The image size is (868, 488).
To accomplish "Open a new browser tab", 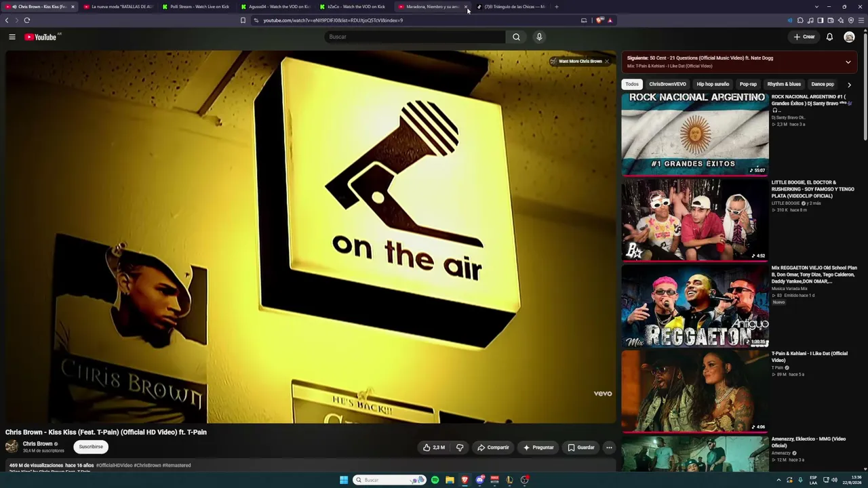I will (x=557, y=7).
